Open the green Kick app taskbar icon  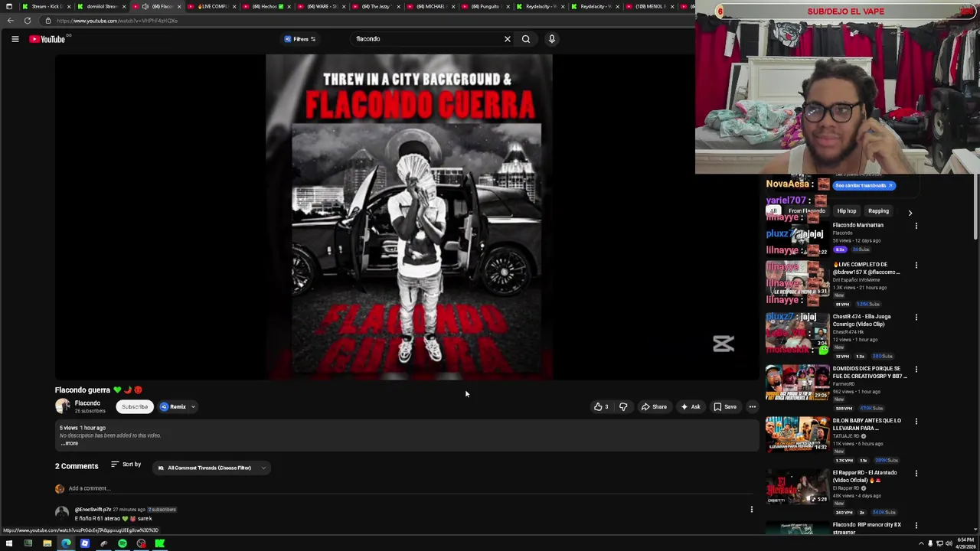tap(160, 543)
